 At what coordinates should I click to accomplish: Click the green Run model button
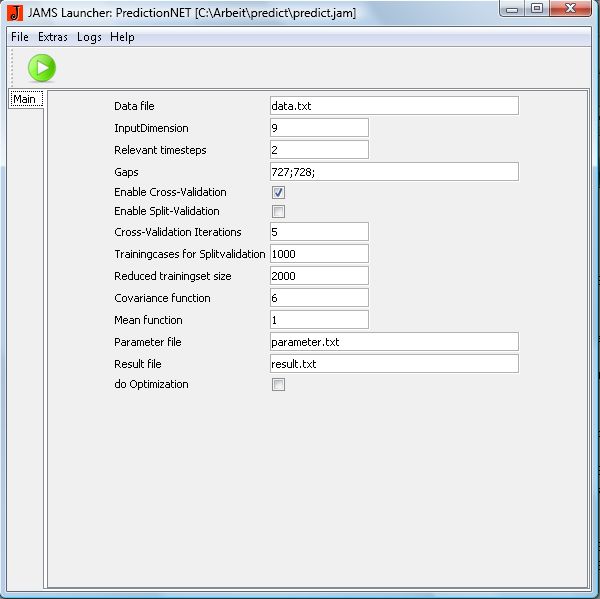41,68
